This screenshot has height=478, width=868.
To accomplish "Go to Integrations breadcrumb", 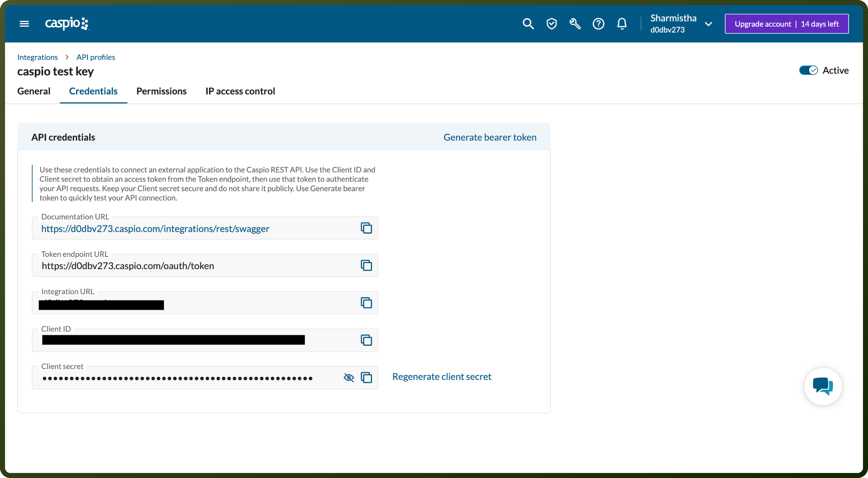I will (37, 57).
